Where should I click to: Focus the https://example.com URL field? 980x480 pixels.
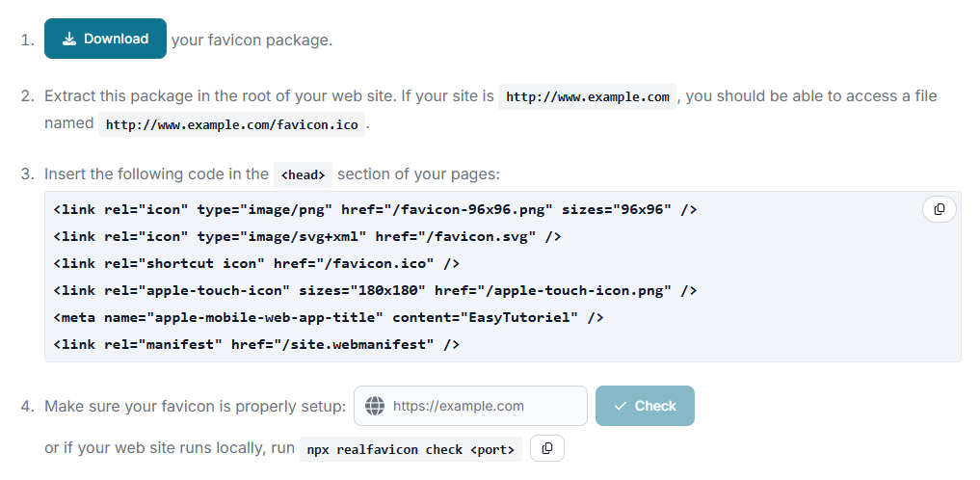click(470, 406)
